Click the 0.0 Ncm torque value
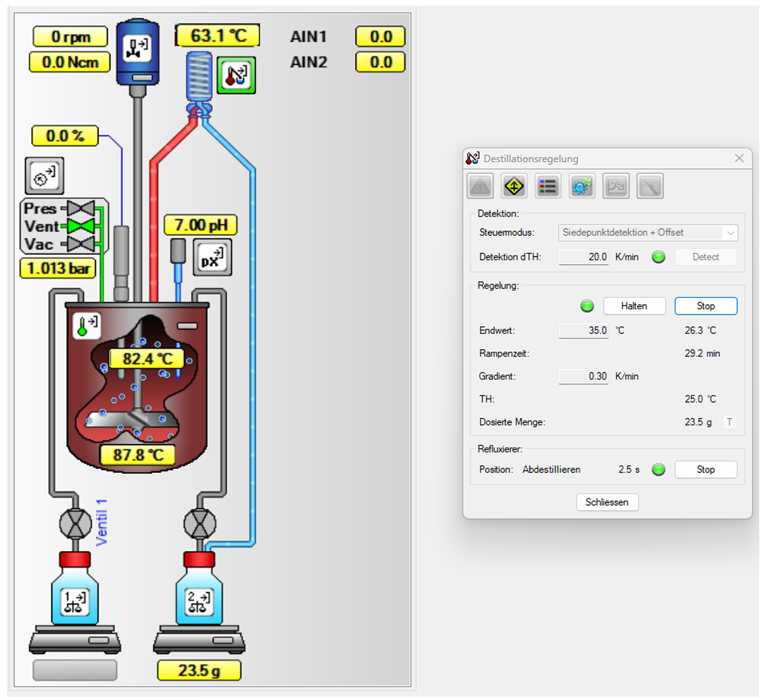This screenshot has width=763, height=700. 70,62
